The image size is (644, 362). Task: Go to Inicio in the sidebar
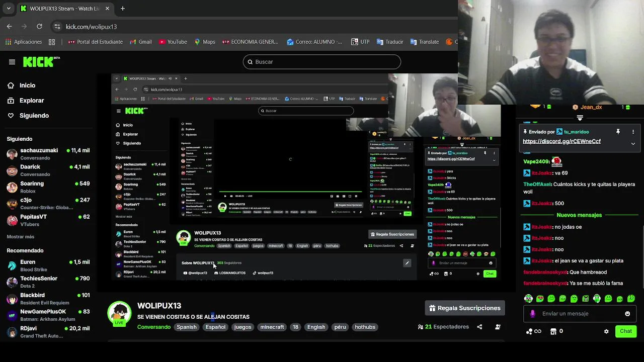tap(22, 85)
